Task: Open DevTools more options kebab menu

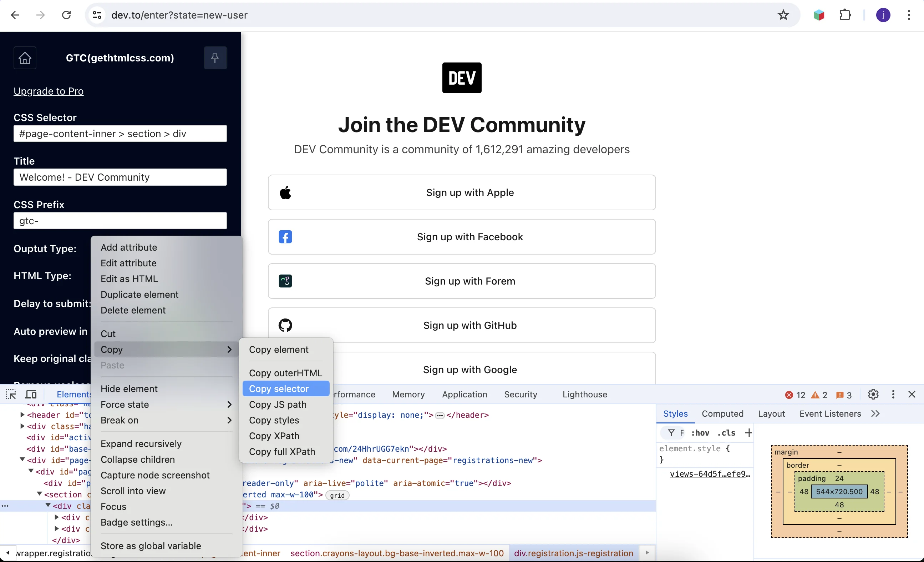Action: 893,394
